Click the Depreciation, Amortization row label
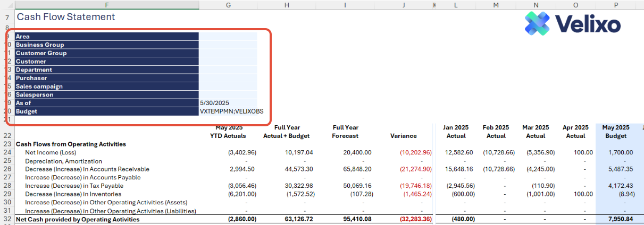Screen dimensions: 644x225 coord(63,161)
